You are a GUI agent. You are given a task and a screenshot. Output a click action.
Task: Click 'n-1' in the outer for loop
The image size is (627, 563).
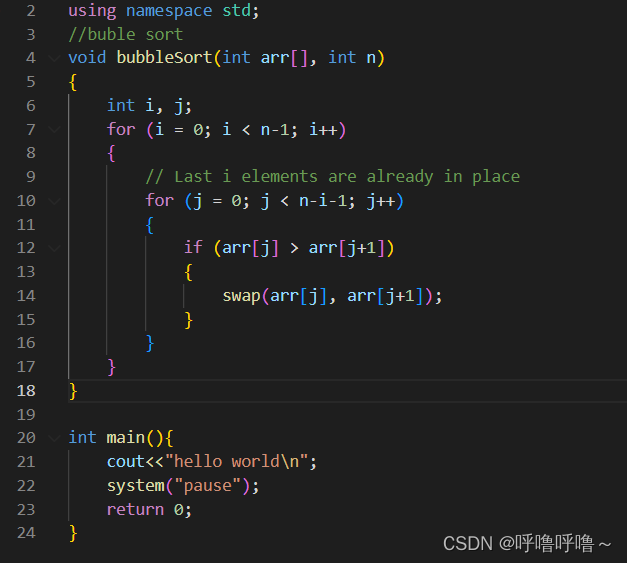(274, 130)
